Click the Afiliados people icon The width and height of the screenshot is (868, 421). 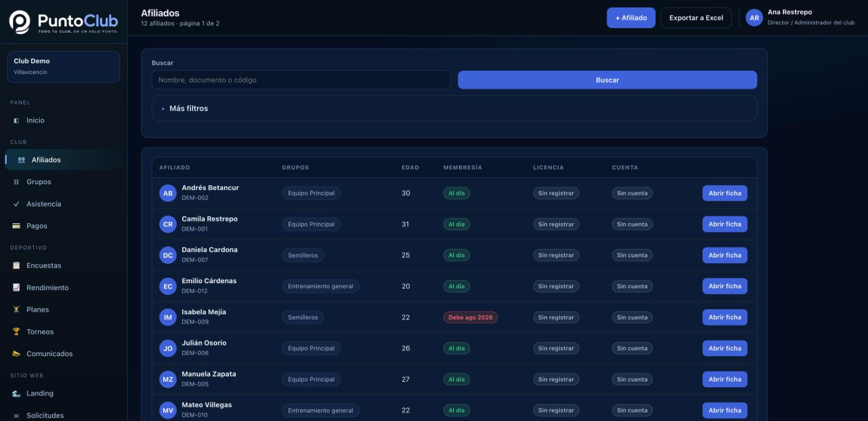[21, 160]
